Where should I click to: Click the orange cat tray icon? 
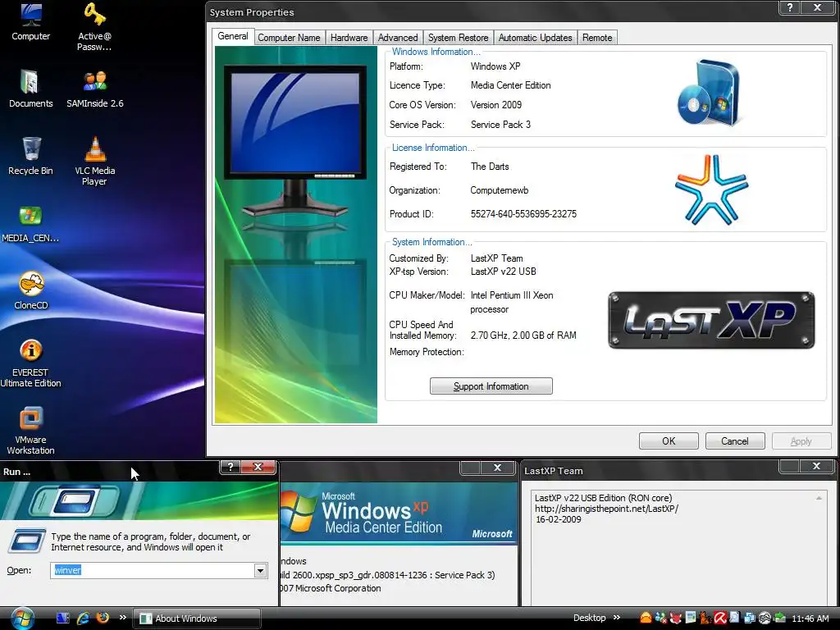[705, 618]
